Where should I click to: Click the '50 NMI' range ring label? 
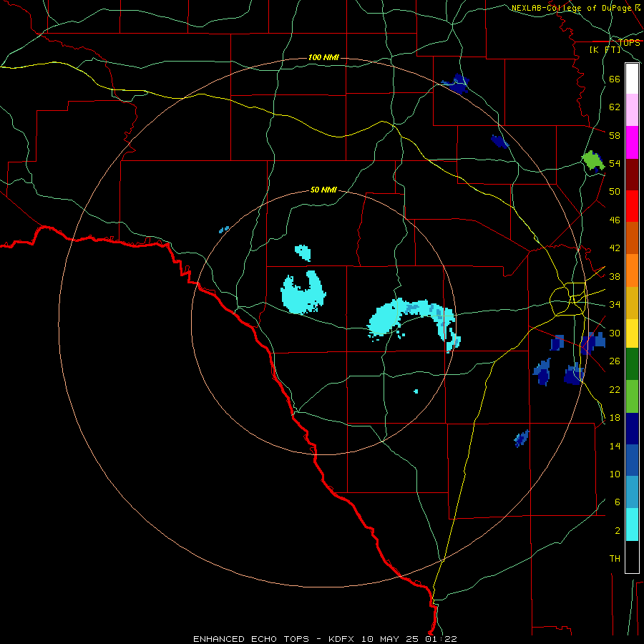[323, 190]
